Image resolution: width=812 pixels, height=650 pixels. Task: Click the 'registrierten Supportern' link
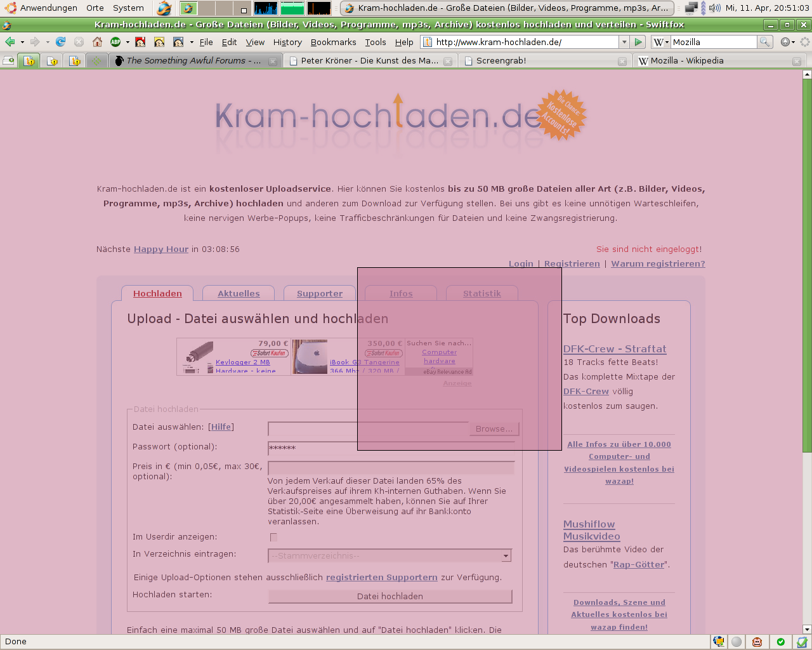coord(382,578)
